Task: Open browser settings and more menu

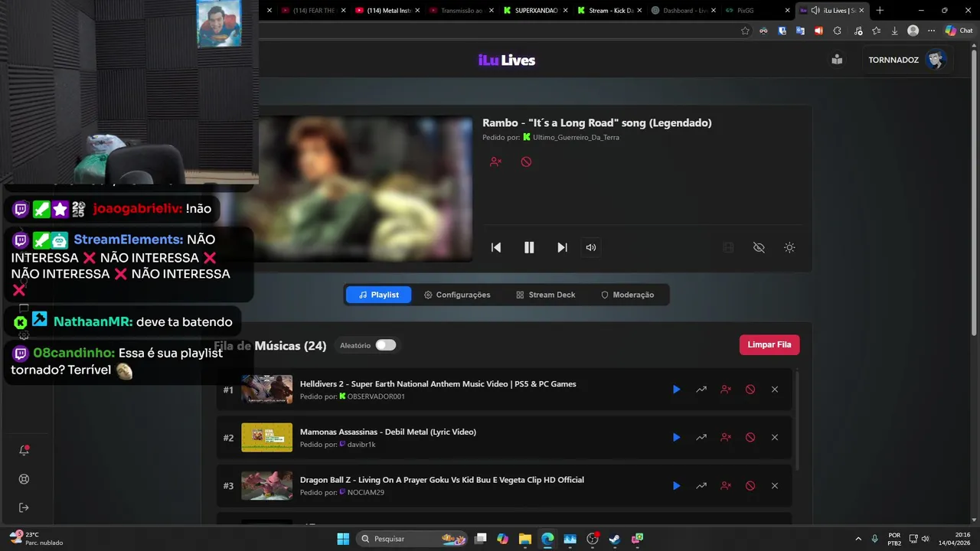Action: point(931,31)
